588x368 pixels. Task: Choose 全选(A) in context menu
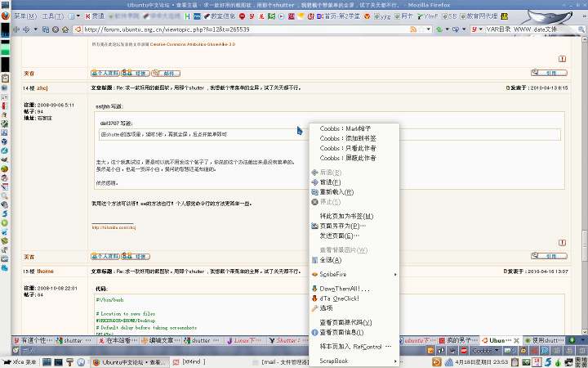(354, 260)
